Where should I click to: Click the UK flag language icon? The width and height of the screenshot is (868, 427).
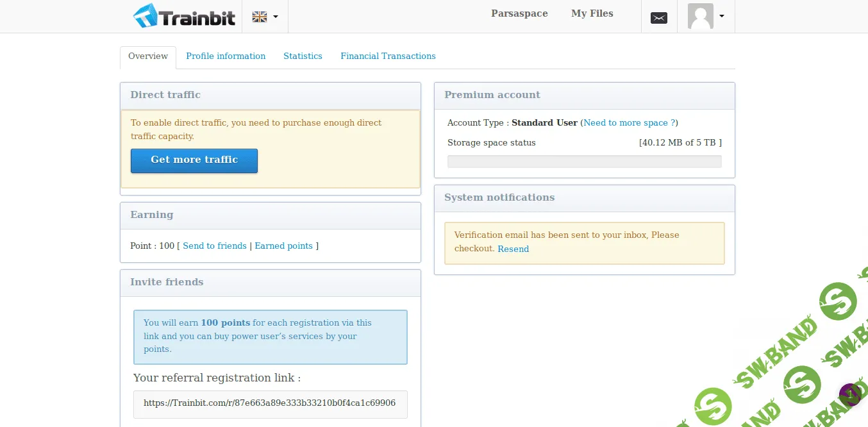point(260,17)
